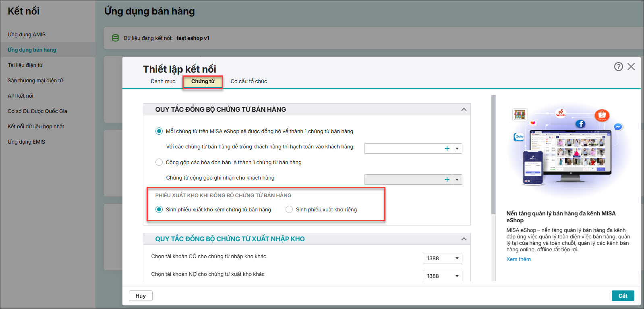Switch to the Chứng từ tab
This screenshot has height=309, width=644.
[203, 81]
